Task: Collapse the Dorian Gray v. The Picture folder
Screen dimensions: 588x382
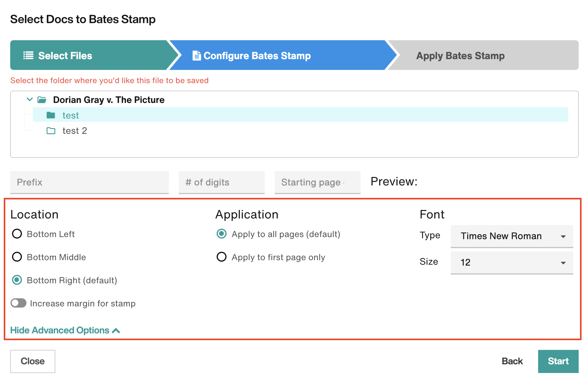Action: [x=29, y=99]
